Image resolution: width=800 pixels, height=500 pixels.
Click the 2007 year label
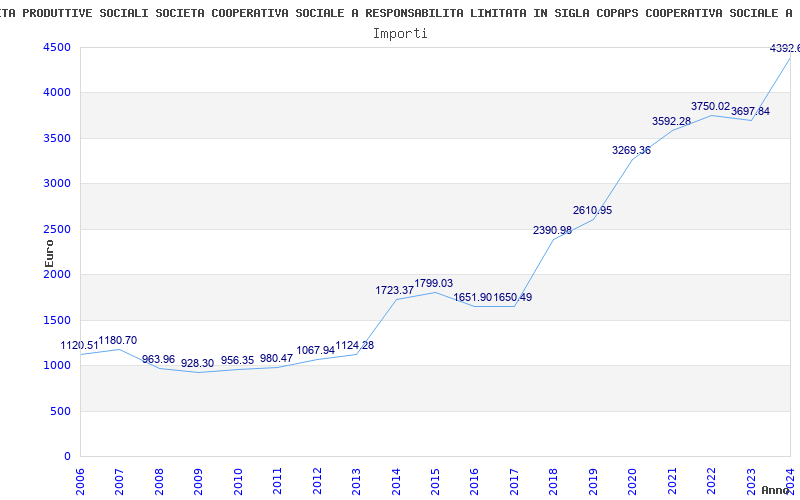119,482
